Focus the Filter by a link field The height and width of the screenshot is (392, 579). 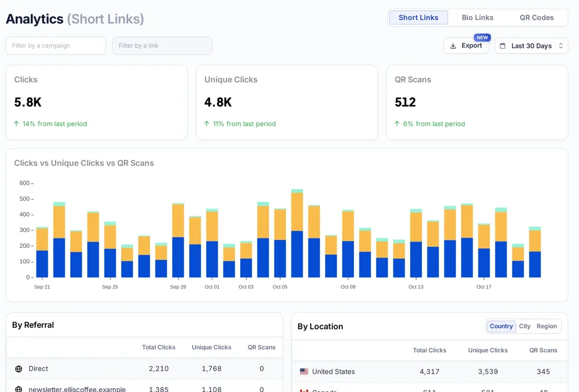(162, 46)
